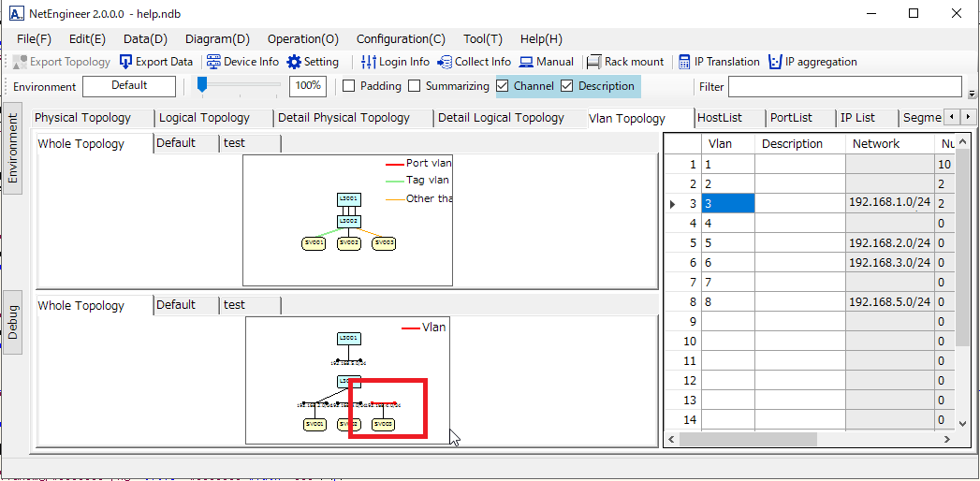Screen dimensions: 980x481
Task: Open the Diagram(D) menu
Action: coord(217,39)
